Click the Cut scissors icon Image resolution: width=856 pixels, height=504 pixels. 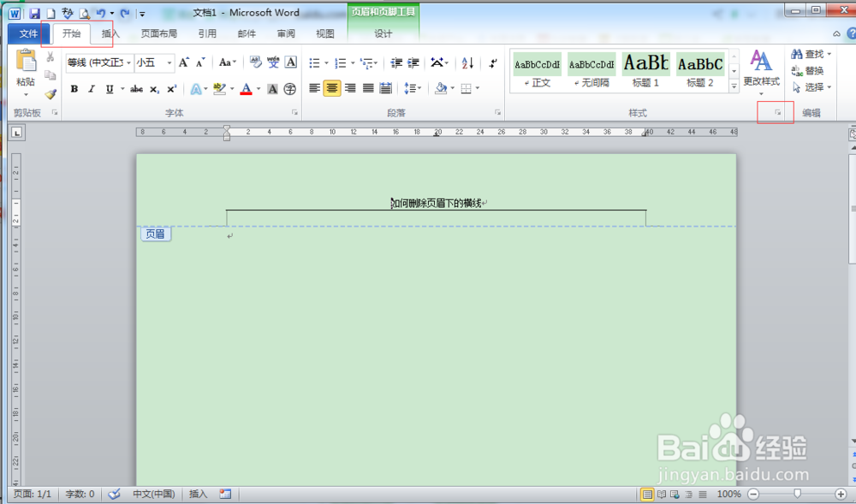tap(51, 56)
